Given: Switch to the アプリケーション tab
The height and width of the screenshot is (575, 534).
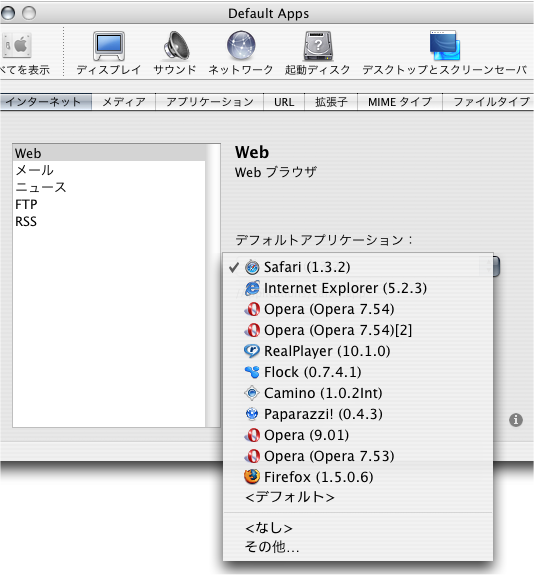Looking at the screenshot, I should [210, 102].
